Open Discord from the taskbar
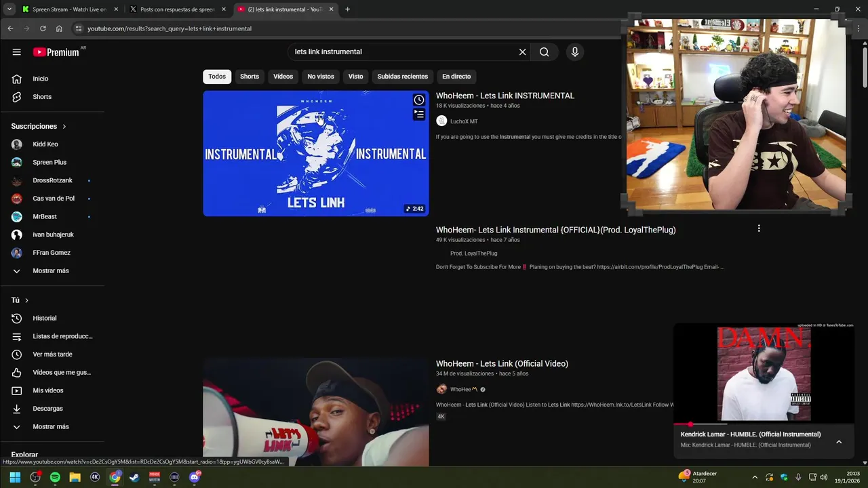The width and height of the screenshot is (868, 488). pyautogui.click(x=195, y=477)
